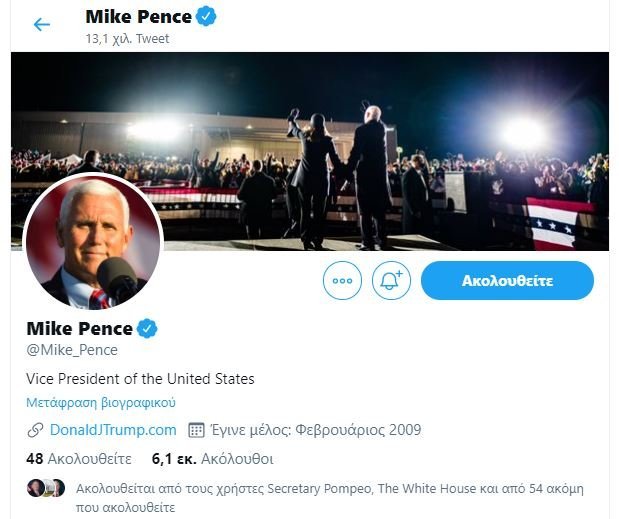Toggle tweet notifications bell icon

pos(391,281)
